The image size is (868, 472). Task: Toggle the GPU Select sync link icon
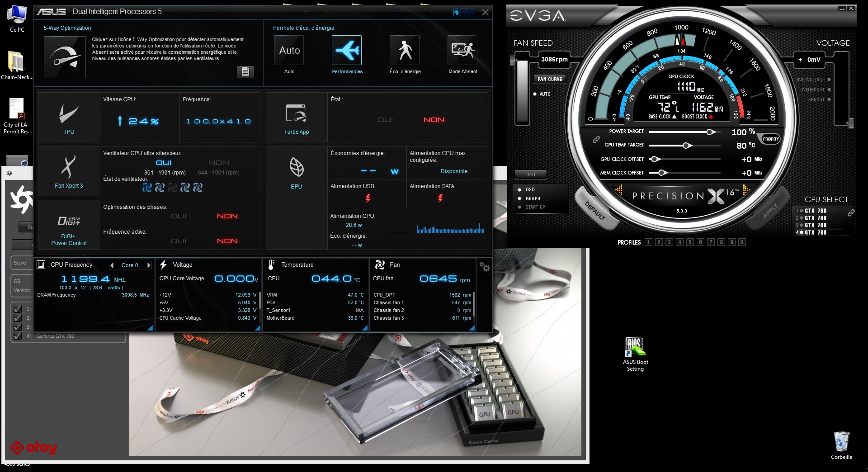pos(851,212)
